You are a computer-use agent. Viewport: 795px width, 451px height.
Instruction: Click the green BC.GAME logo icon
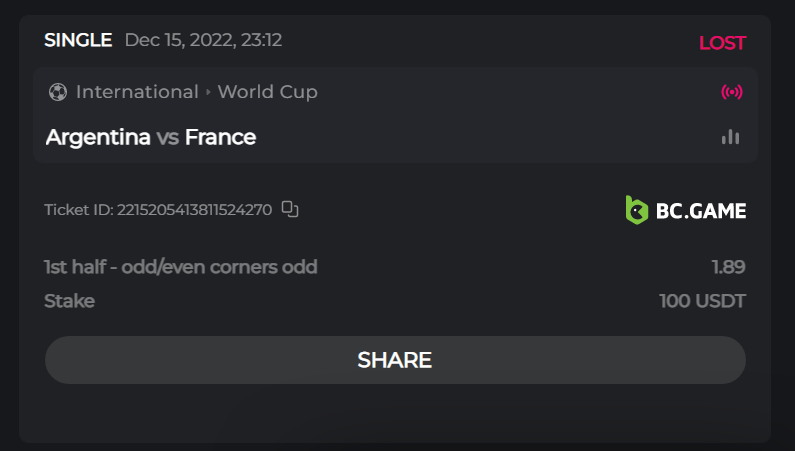coord(637,210)
